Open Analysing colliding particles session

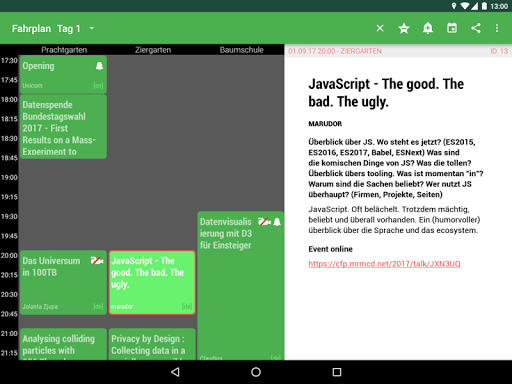[x=63, y=344]
